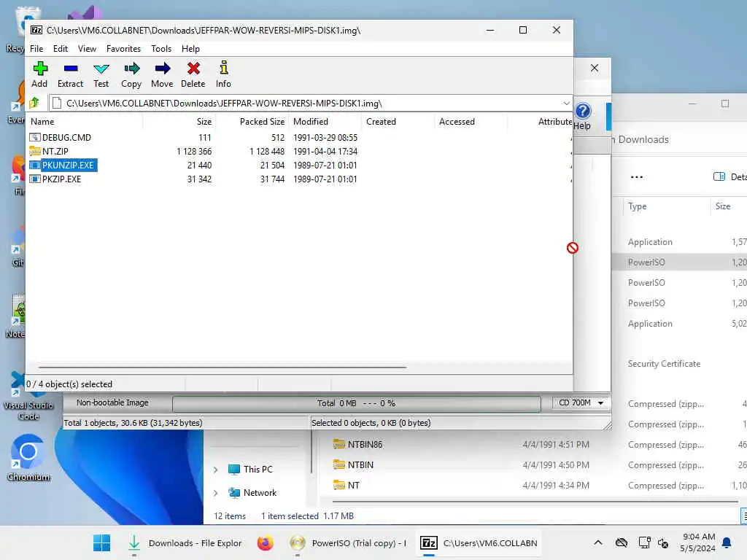This screenshot has width=747, height=560.
Task: Open the Tools menu
Action: point(161,49)
